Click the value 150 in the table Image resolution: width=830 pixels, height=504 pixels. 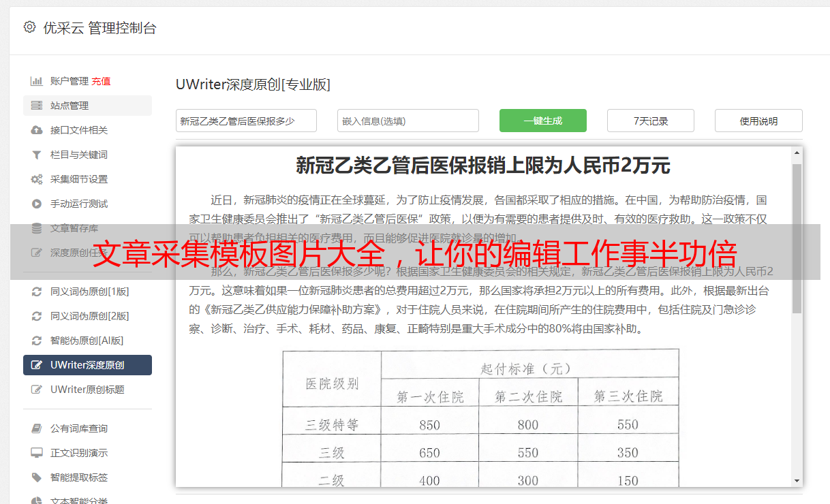pos(628,481)
